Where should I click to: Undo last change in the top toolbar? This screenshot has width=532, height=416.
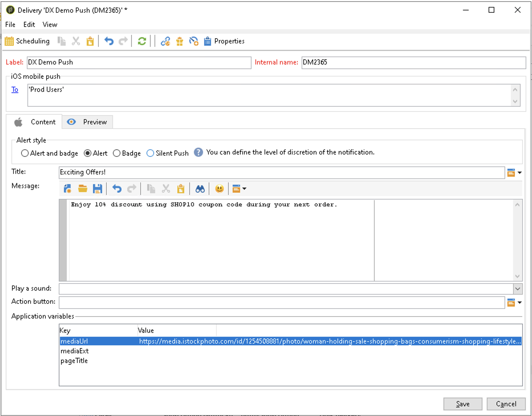point(109,41)
